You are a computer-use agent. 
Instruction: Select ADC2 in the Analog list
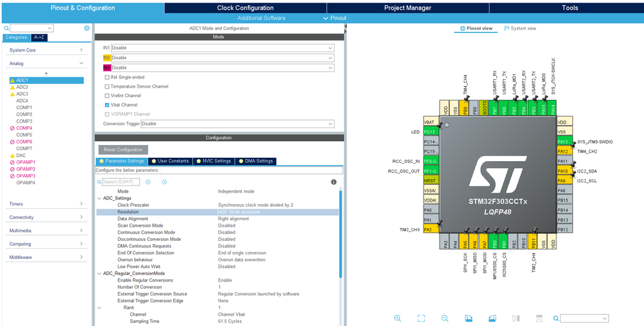[22, 87]
